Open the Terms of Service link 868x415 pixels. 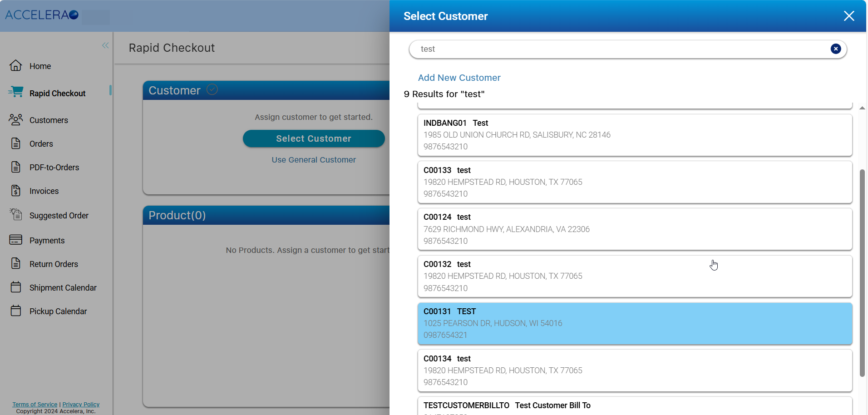(35, 404)
